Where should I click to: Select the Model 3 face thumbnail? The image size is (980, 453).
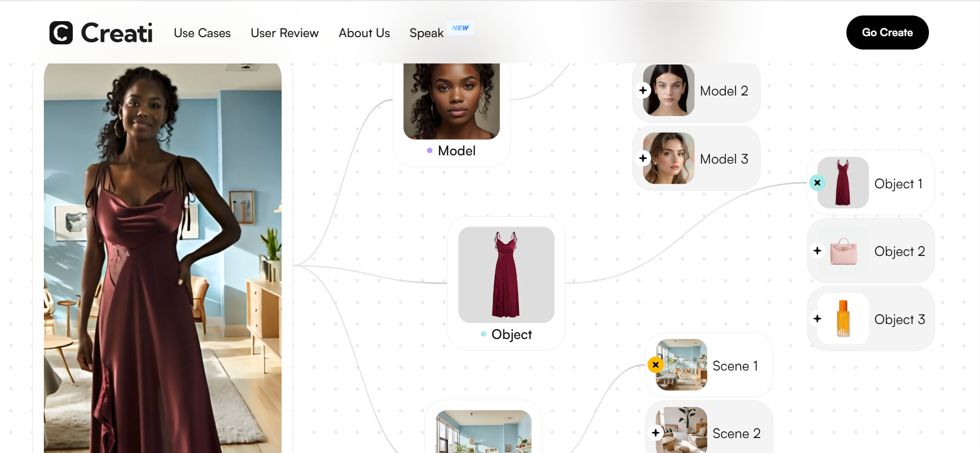pos(668,158)
